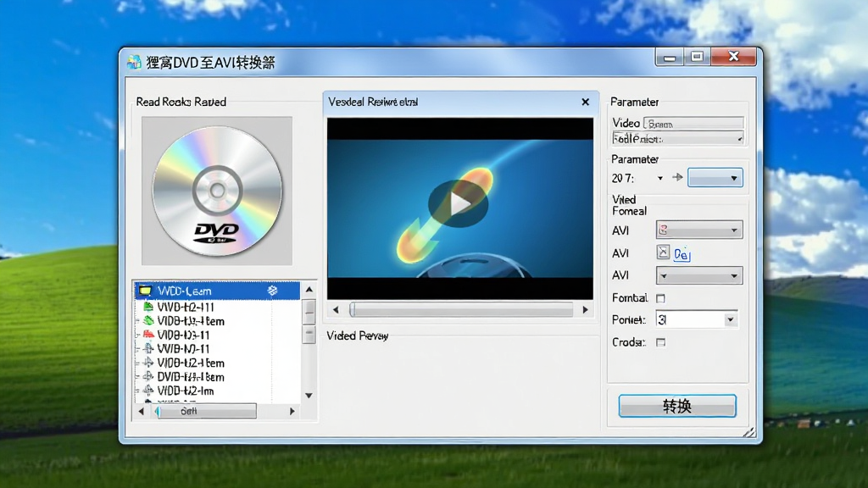Screen dimensions: 868x488
Task: Click the file list scroll up arrow
Action: (309, 290)
